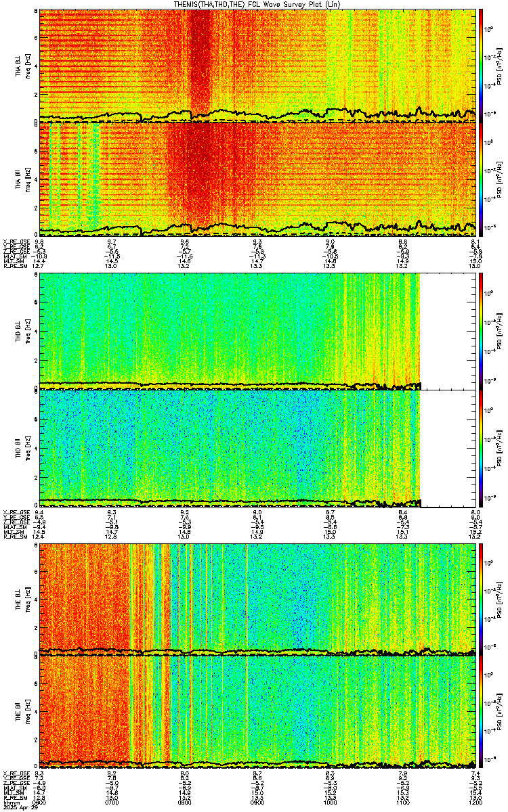This screenshot has height=812, width=508.
Task: Click the PSD color bar beside THD Bll
Action: coord(481,447)
